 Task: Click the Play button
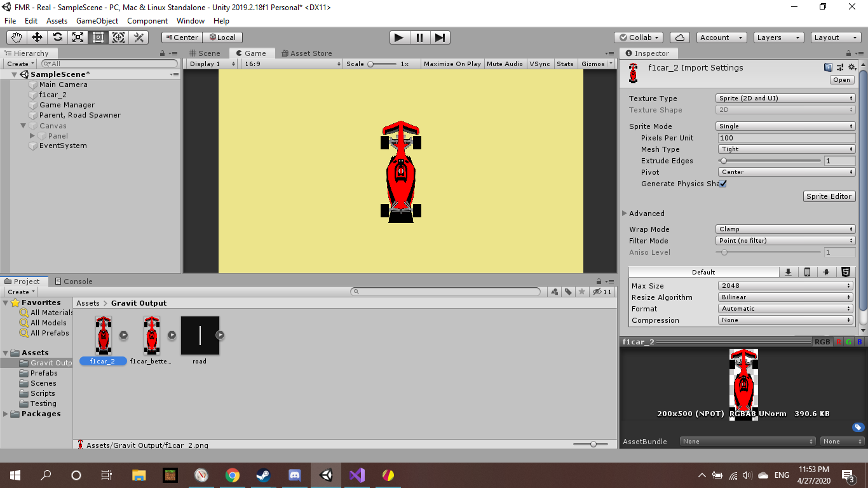(x=399, y=37)
